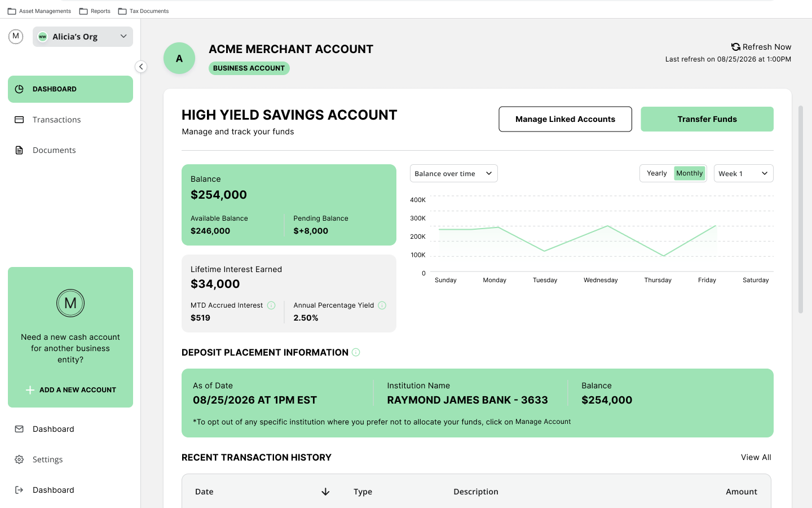
Task: Click the 2.50% yield value
Action: (x=306, y=318)
